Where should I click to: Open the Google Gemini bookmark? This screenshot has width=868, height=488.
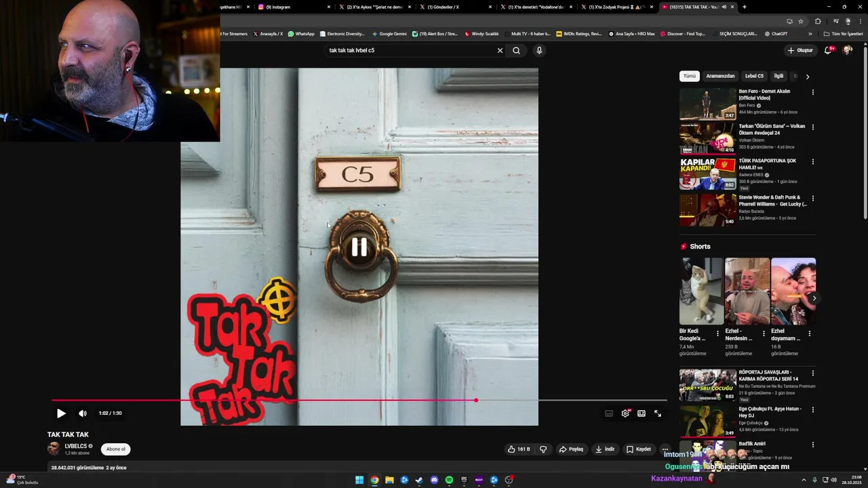tap(389, 34)
